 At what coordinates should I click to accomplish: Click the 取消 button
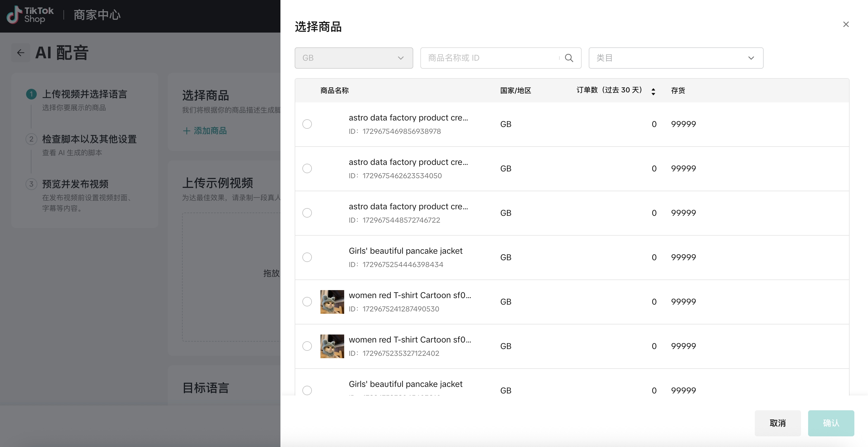(x=777, y=423)
